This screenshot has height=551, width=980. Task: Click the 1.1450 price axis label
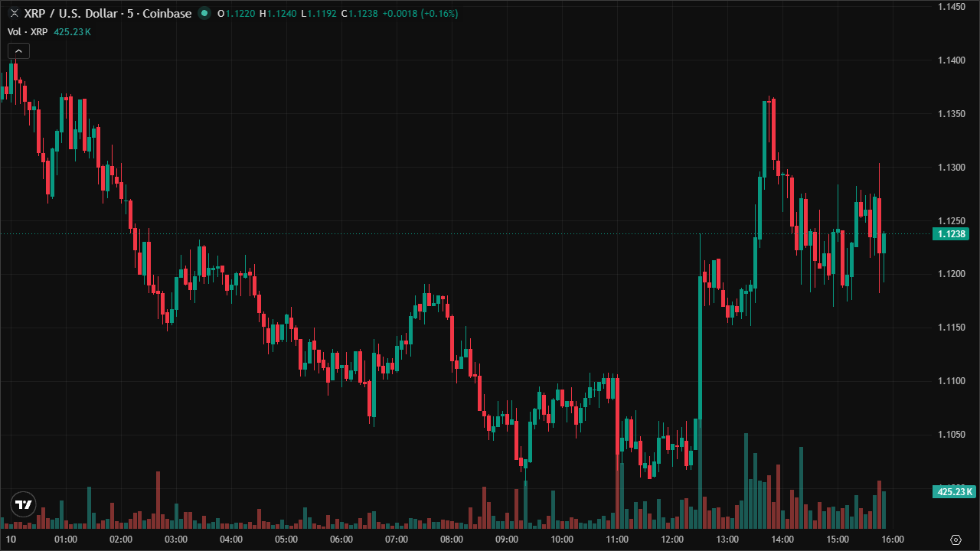pyautogui.click(x=950, y=6)
